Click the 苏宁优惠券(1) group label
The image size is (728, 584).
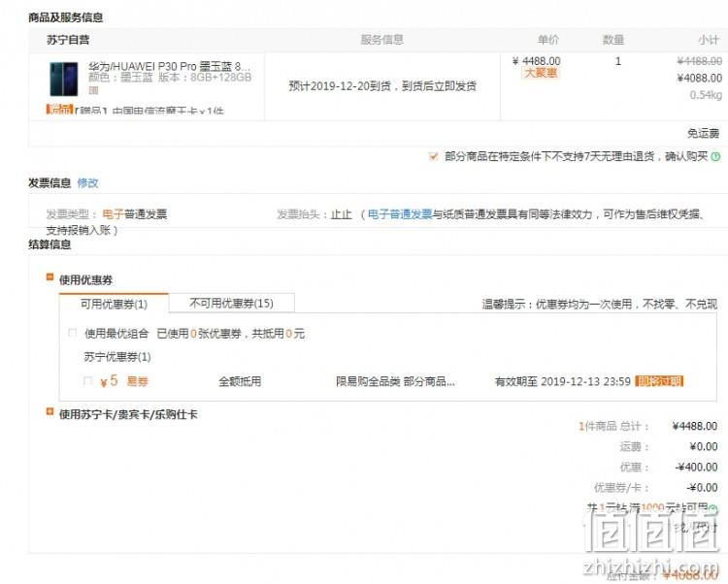pyautogui.click(x=117, y=357)
